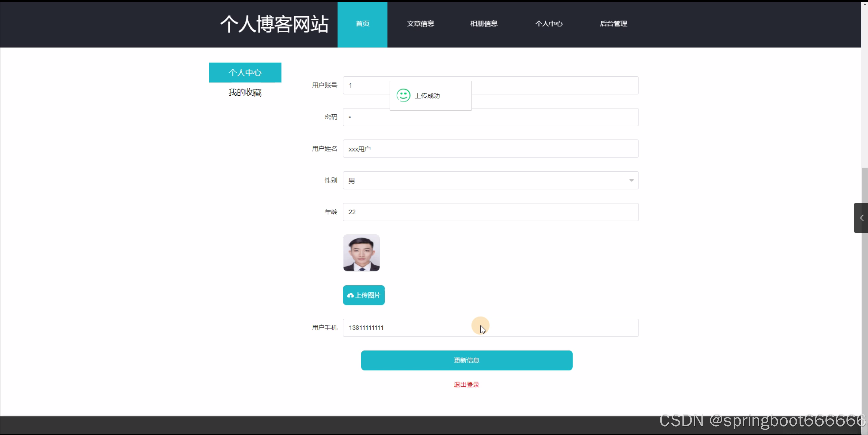Click the 退出登录 link
Image resolution: width=868 pixels, height=435 pixels.
tap(466, 384)
